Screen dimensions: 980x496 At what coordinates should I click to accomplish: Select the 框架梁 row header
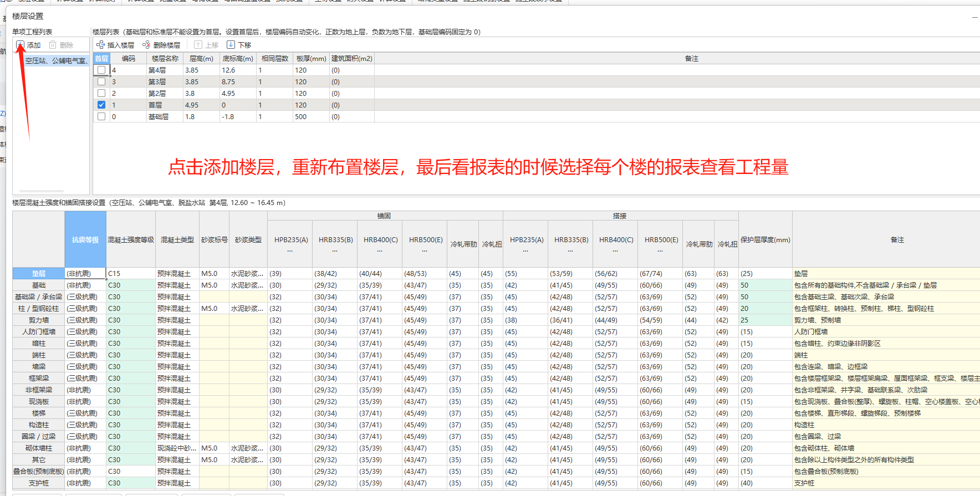tap(39, 378)
